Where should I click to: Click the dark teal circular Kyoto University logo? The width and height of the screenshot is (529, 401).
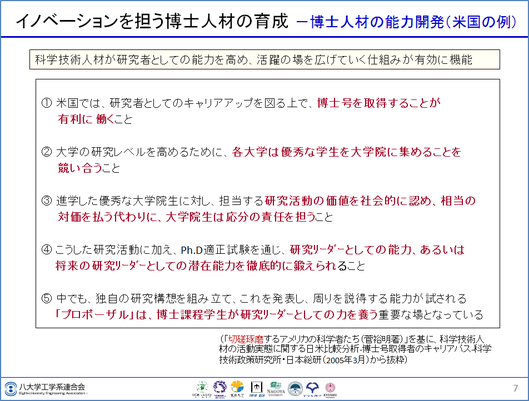(295, 389)
